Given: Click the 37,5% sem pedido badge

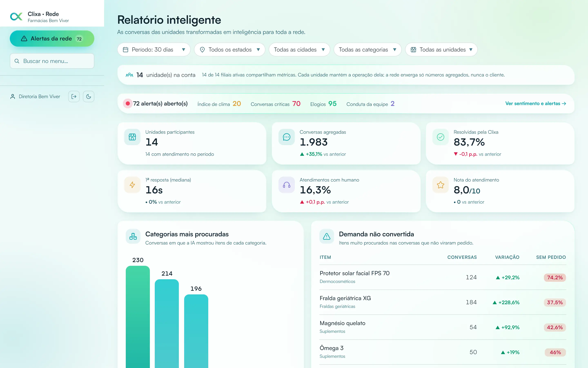Looking at the screenshot, I should [555, 302].
